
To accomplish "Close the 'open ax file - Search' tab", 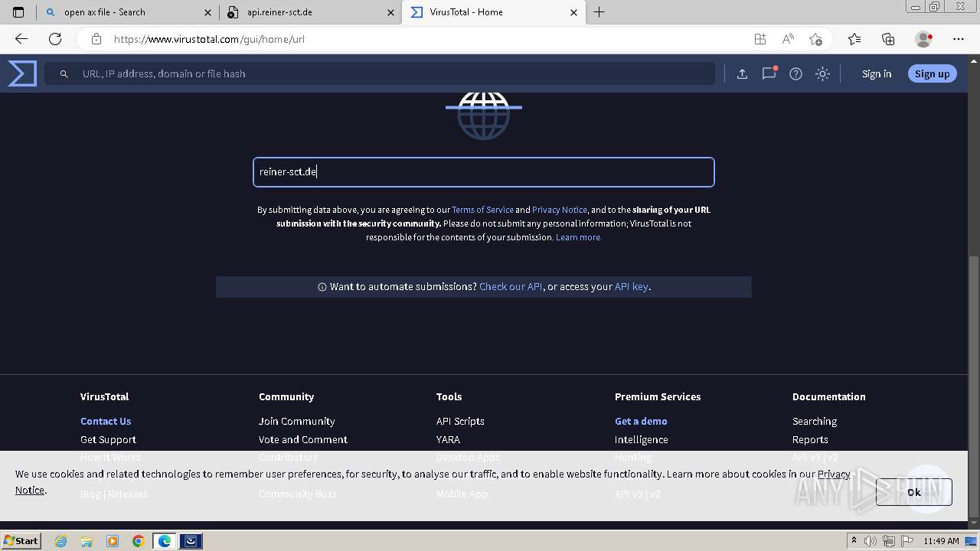I will coord(207,12).
